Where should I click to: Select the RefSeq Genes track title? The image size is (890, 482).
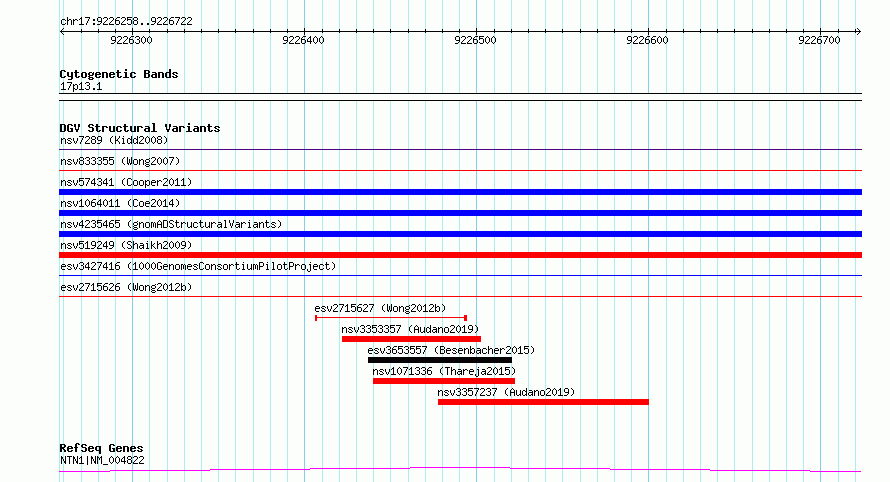(x=101, y=448)
